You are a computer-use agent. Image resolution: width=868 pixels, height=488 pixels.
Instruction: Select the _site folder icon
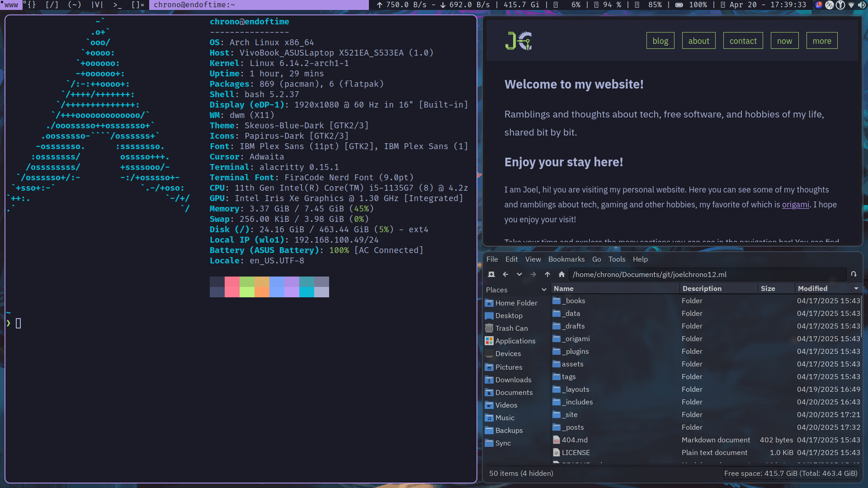(x=557, y=414)
